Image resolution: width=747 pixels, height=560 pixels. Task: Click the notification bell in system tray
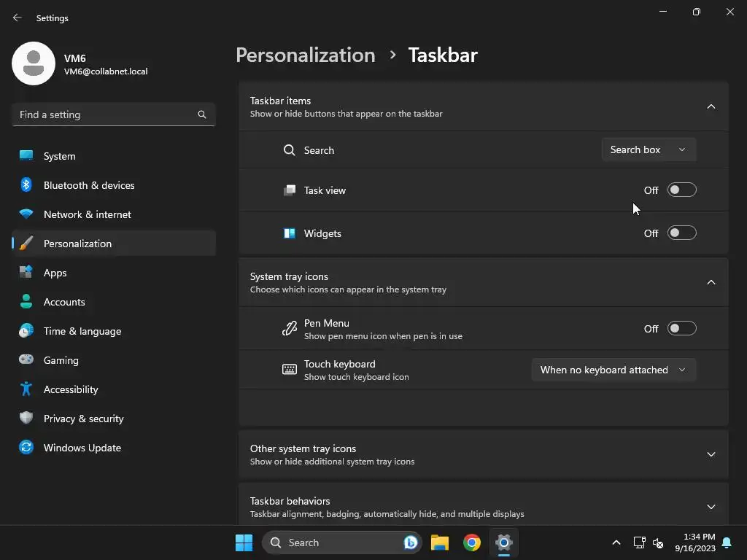[727, 542]
